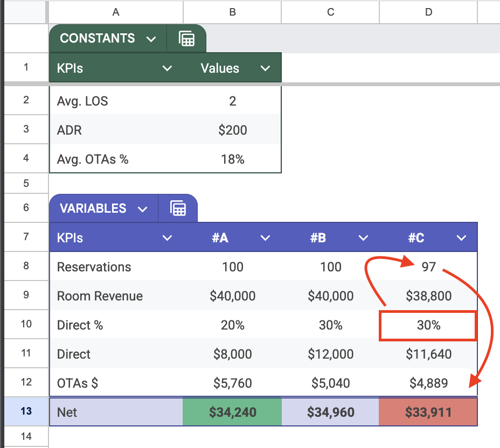The height and width of the screenshot is (448, 500).
Task: Select the Avg. OTAs % value 18%
Action: click(232, 159)
